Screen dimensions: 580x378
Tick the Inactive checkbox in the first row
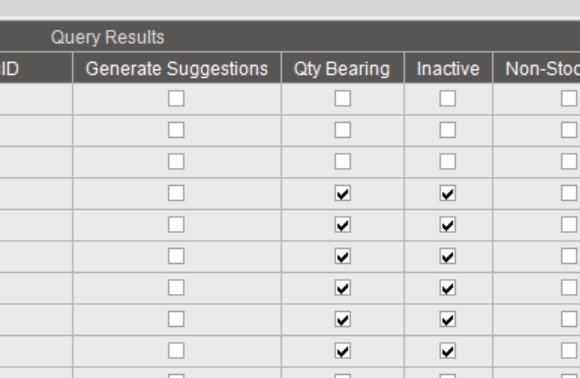(448, 98)
